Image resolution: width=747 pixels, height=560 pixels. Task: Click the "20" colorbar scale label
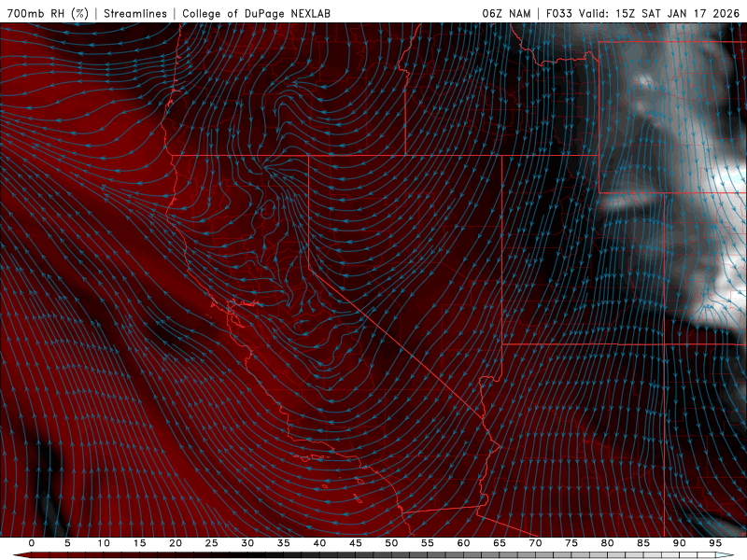tap(176, 543)
